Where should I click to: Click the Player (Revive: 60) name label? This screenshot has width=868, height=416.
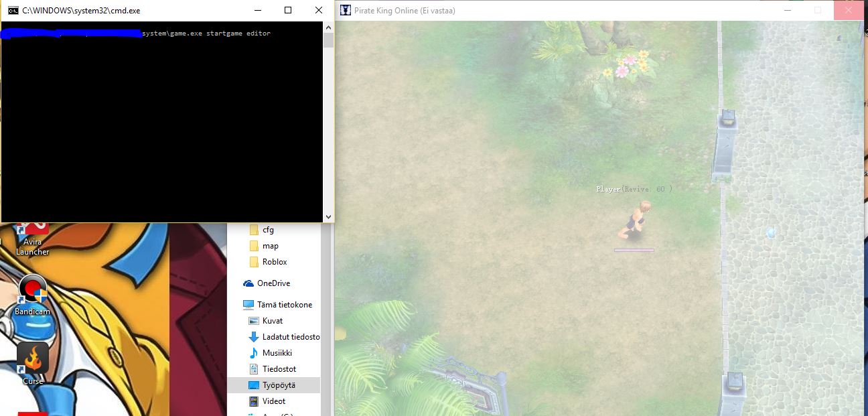(634, 190)
